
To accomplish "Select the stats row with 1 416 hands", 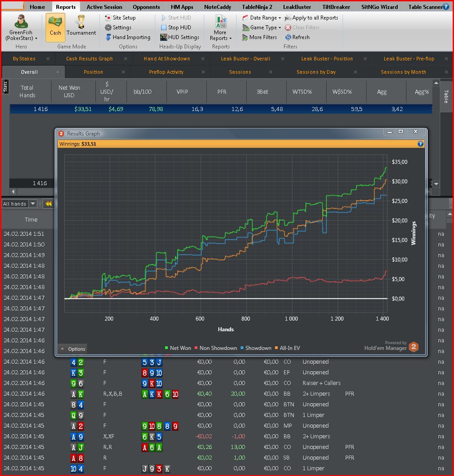I will 221,109.
